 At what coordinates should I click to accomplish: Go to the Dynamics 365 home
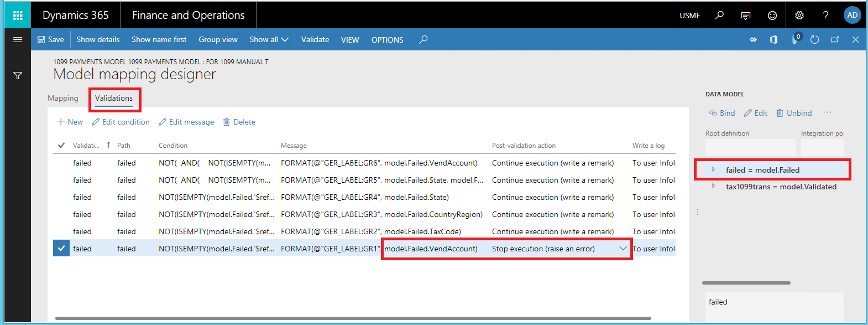(x=76, y=15)
